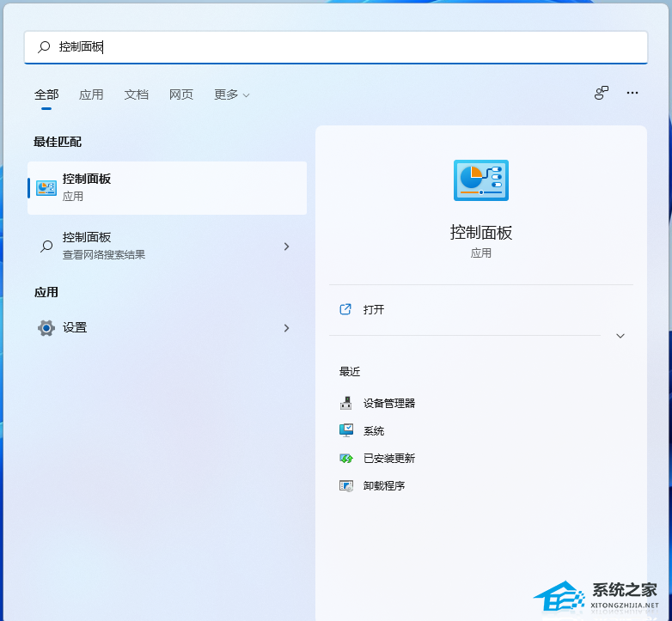Expand the web search result arrow for 控制面板
The width and height of the screenshot is (672, 621).
[286, 247]
